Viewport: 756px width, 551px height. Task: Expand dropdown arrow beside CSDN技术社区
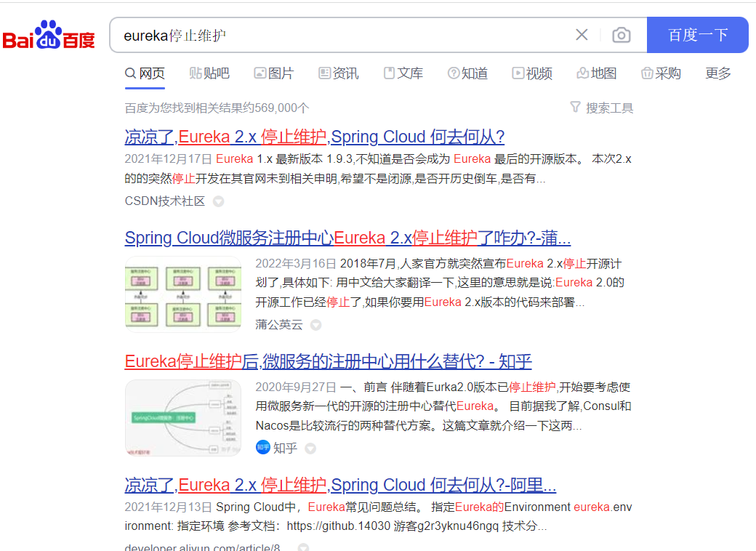pyautogui.click(x=218, y=201)
